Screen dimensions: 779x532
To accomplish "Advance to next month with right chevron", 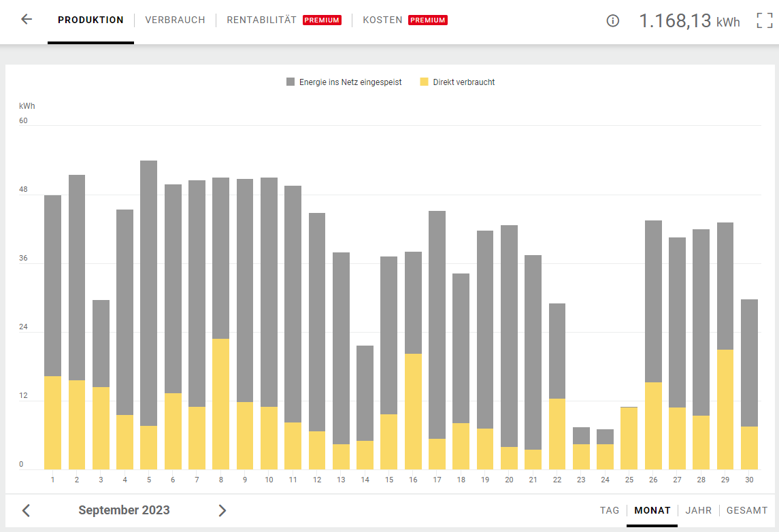I will tap(222, 510).
